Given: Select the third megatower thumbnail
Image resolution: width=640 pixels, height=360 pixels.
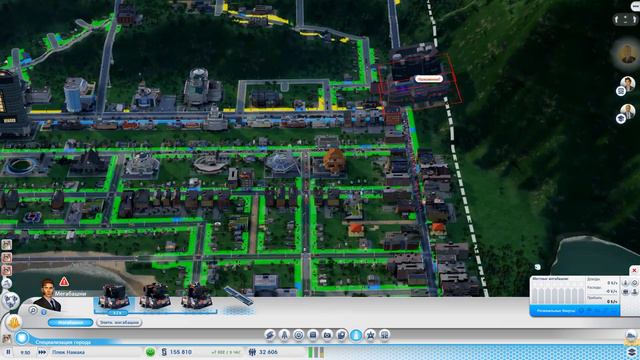Looking at the screenshot, I should (197, 296).
